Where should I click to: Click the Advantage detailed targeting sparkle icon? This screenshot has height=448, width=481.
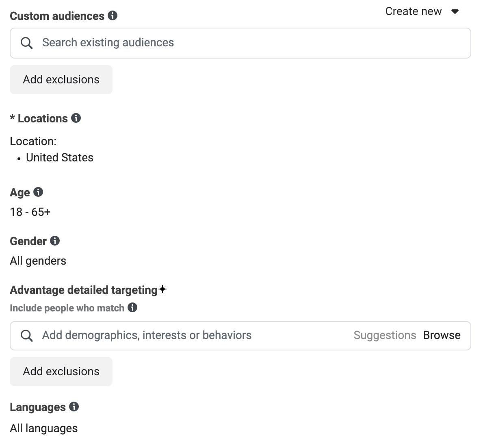click(162, 289)
